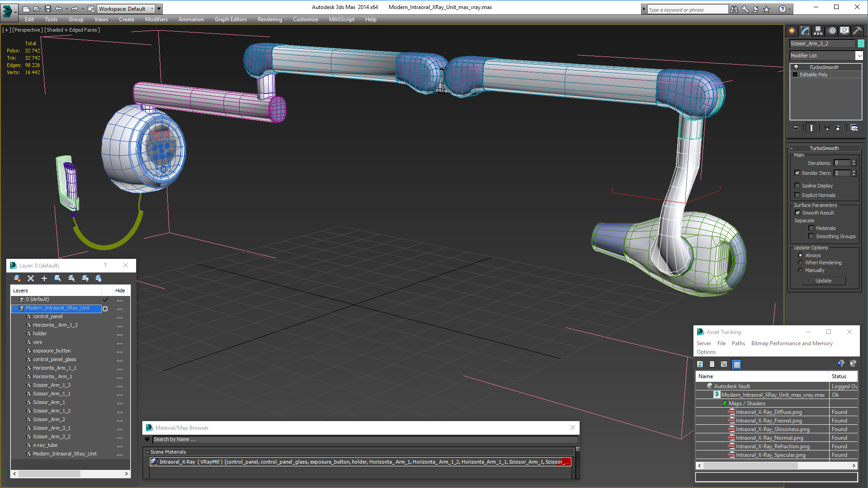Expand the Editable Poly stack entry

795,75
